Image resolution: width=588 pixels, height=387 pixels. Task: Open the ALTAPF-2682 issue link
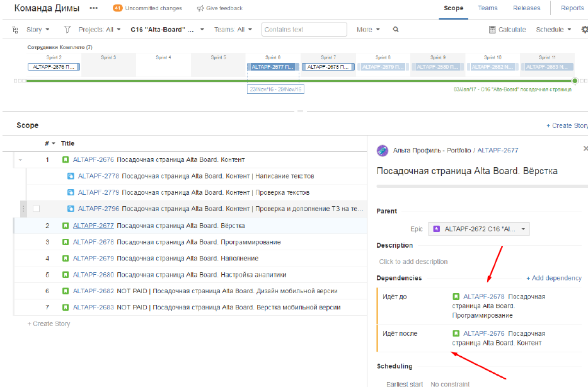point(93,291)
